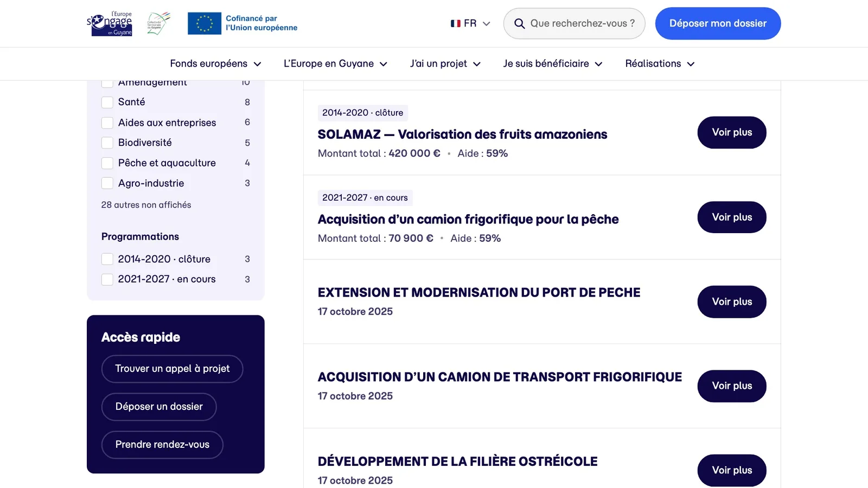Toggle the Agro-industrie checkbox
This screenshot has width=868, height=488.
tap(107, 183)
